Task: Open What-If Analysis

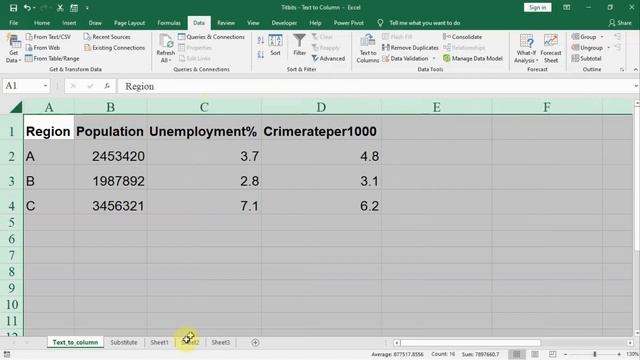Action: [526, 48]
